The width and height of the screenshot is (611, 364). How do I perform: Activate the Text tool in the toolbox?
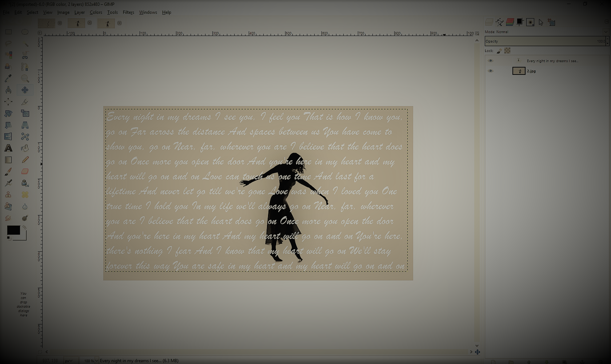pos(8,148)
